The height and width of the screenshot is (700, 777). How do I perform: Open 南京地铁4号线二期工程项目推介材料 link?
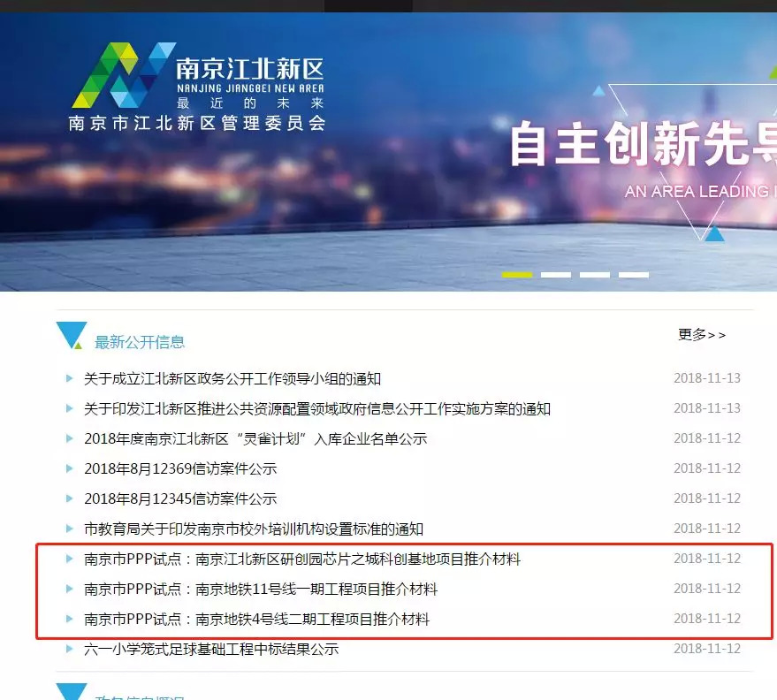257,619
